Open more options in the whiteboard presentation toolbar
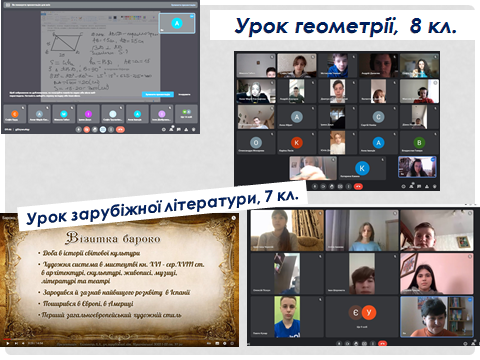Viewport: 480px width, 360px height. coord(111,129)
